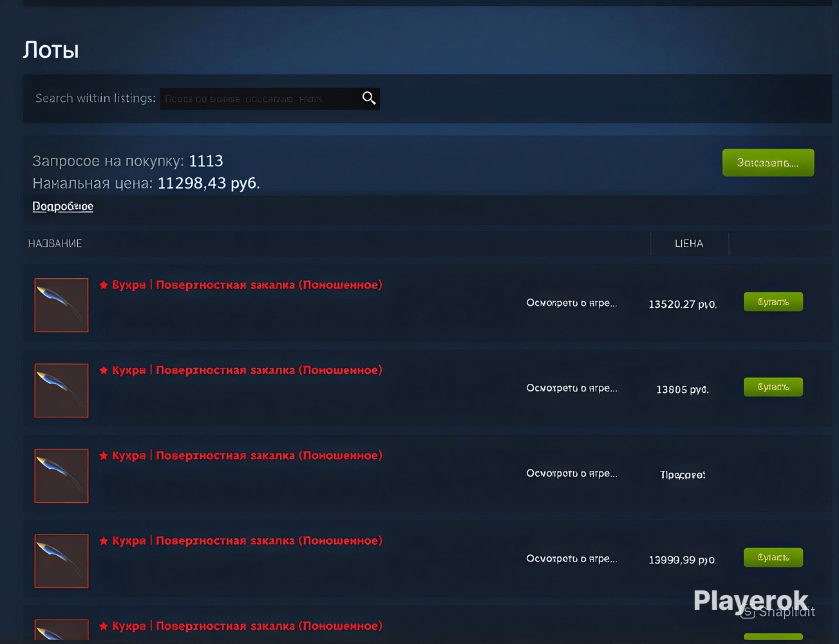This screenshot has width=839, height=644.
Task: Click the knife thumbnail of the second listing
Action: point(61,390)
